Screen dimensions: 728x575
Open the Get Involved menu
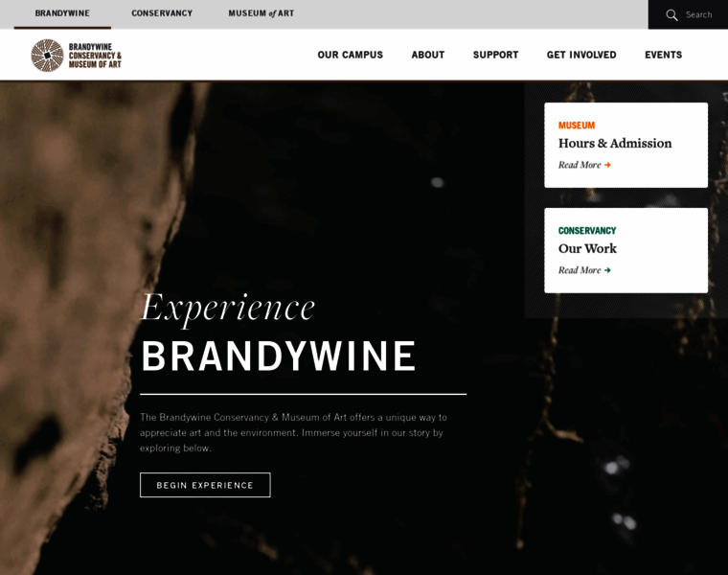point(581,55)
